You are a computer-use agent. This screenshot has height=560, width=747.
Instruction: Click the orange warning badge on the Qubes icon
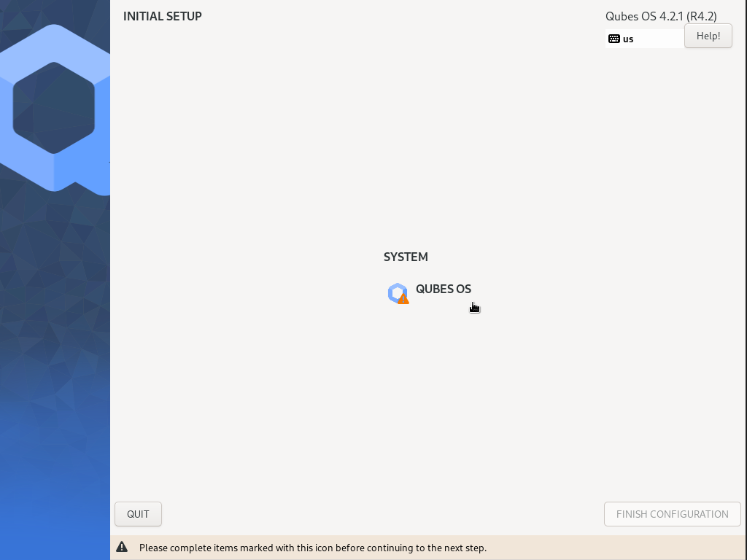(403, 298)
